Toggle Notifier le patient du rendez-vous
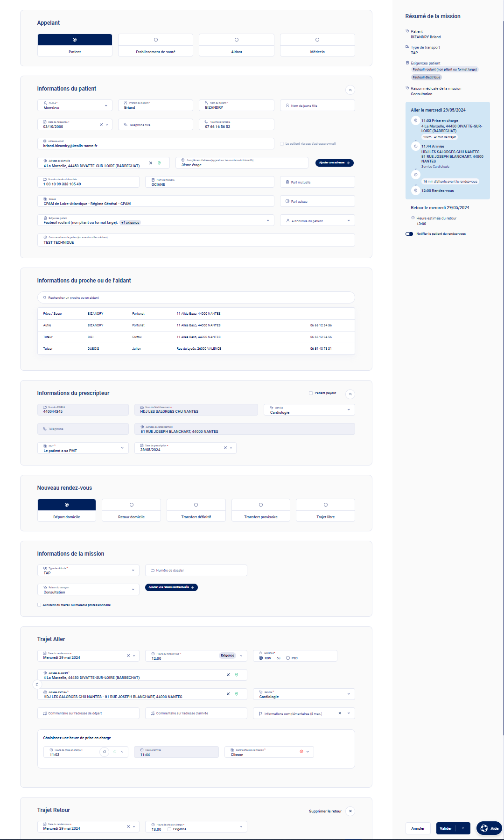The height and width of the screenshot is (840, 504). (409, 234)
